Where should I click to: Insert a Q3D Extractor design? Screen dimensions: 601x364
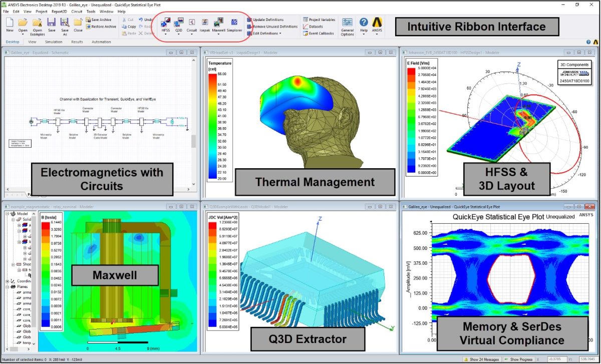[179, 23]
